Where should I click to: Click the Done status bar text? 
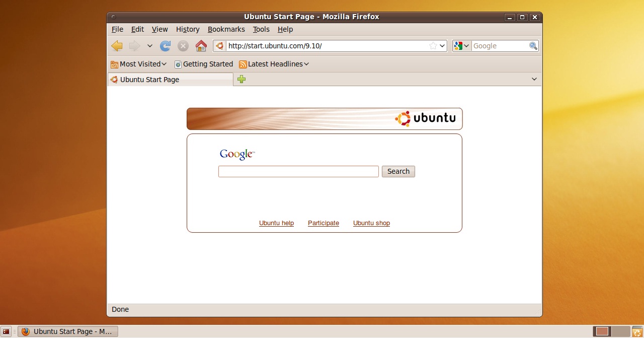120,309
